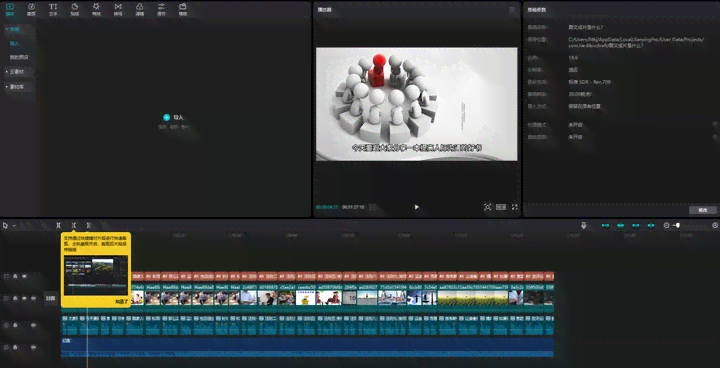This screenshot has width=720, height=368.
Task: Select the sailboats clip on main track
Action: [392, 298]
